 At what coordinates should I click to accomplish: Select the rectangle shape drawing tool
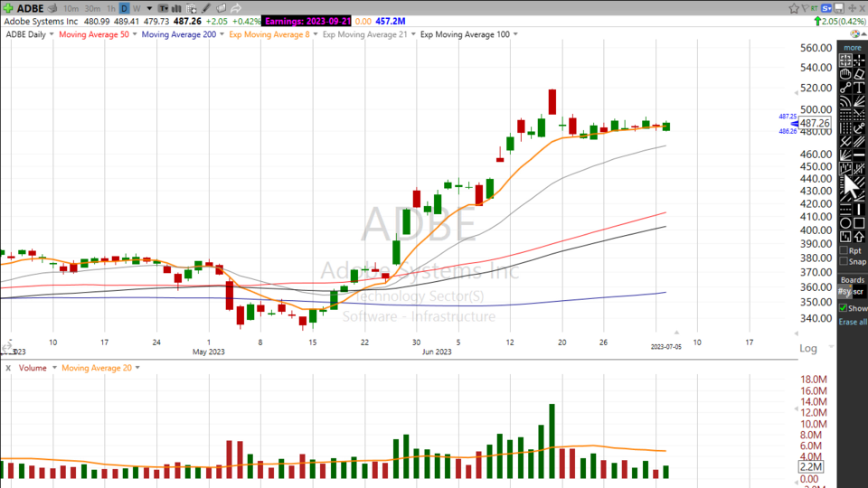[x=859, y=222]
